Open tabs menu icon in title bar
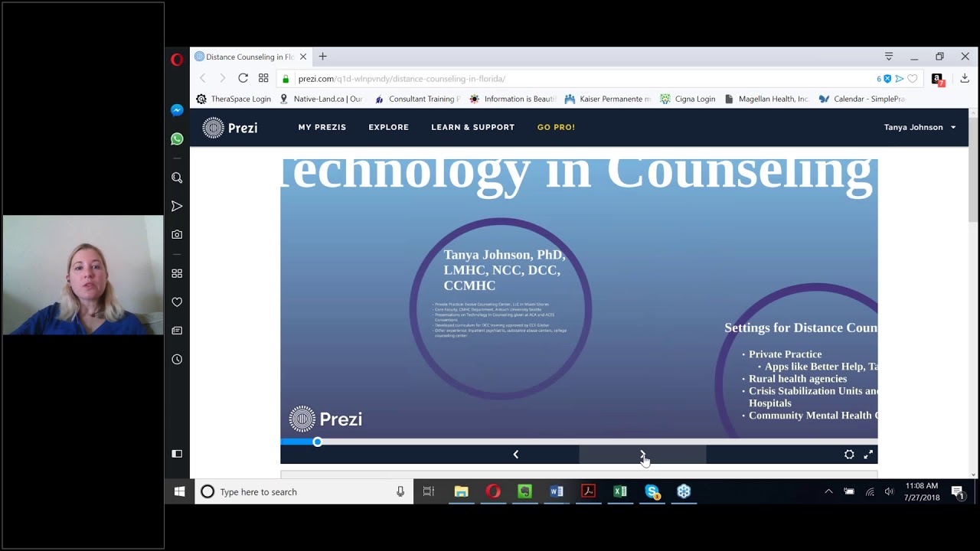This screenshot has height=551, width=980. click(889, 57)
